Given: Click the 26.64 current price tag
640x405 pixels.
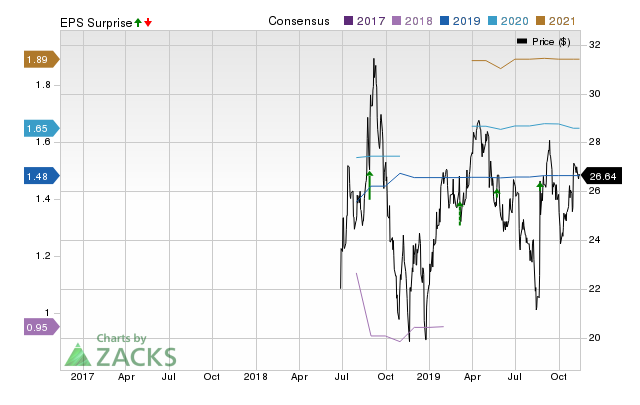Looking at the screenshot, I should (601, 176).
